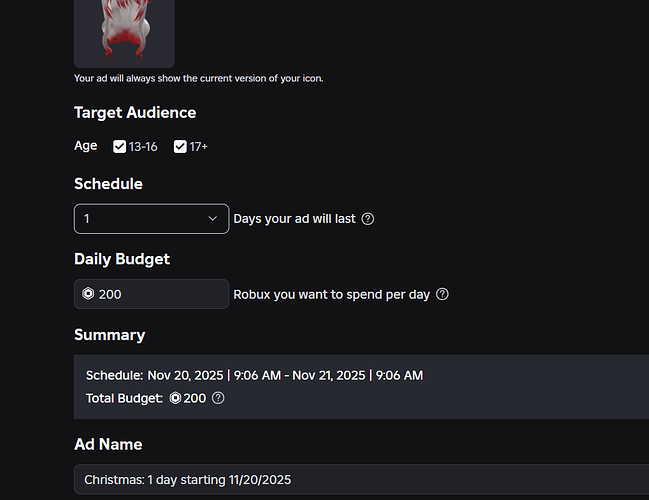The image size is (649, 500).
Task: Click Robux icon next to Total Budget
Action: point(175,398)
